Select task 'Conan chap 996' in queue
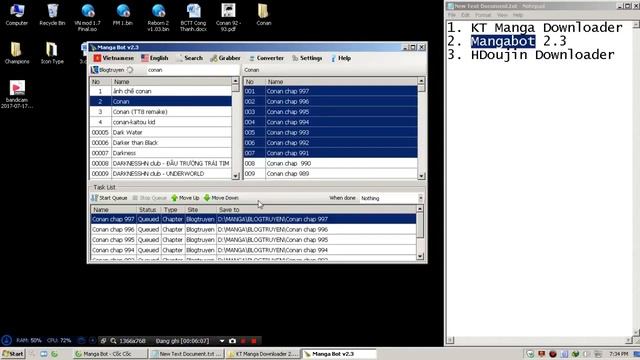 click(253, 229)
